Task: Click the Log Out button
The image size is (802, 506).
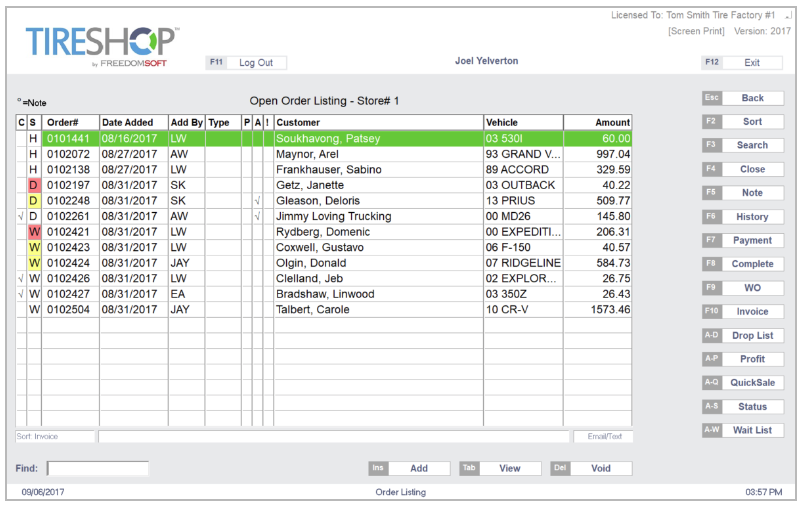Action: tap(256, 63)
